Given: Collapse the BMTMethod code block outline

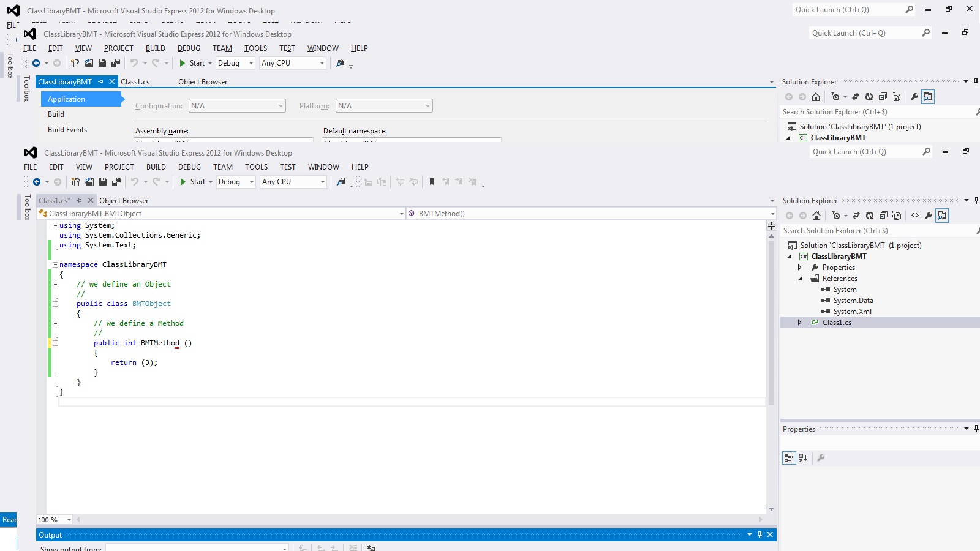Looking at the screenshot, I should [55, 343].
